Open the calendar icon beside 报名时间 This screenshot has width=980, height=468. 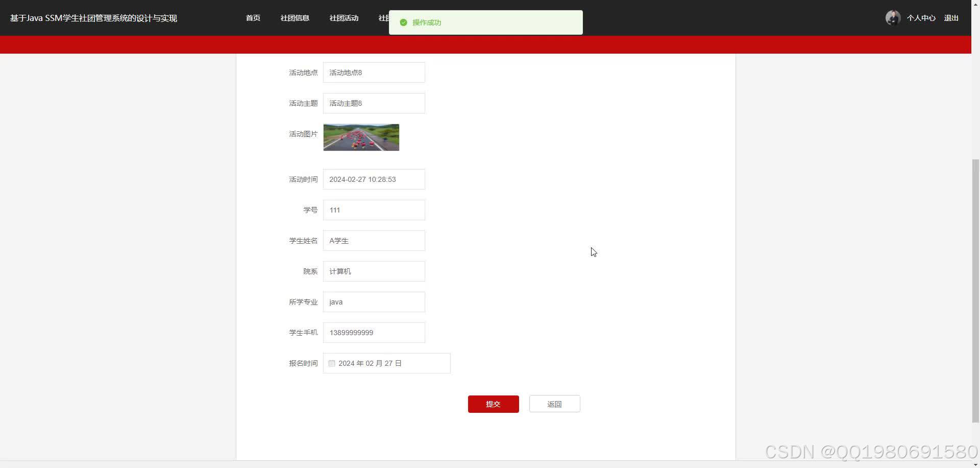[332, 363]
